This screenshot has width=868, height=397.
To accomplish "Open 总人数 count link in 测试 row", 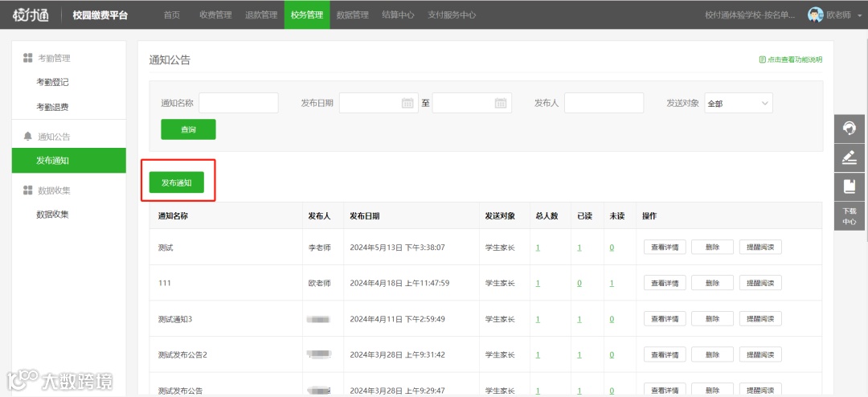I will (538, 248).
